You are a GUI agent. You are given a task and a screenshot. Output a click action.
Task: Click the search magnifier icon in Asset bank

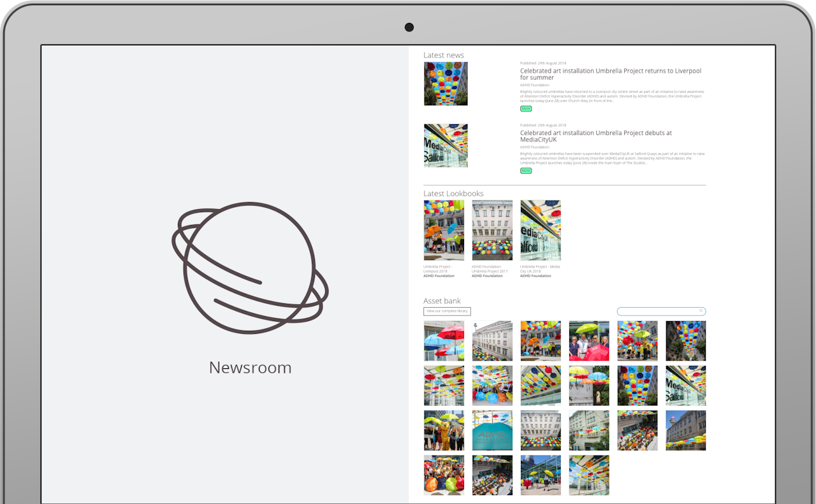[701, 311]
